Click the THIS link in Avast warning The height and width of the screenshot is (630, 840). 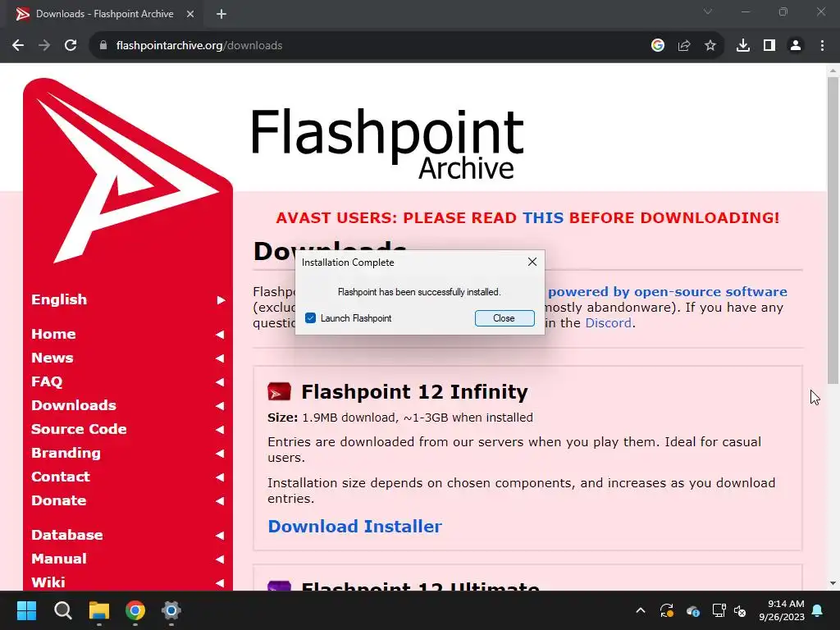(543, 217)
